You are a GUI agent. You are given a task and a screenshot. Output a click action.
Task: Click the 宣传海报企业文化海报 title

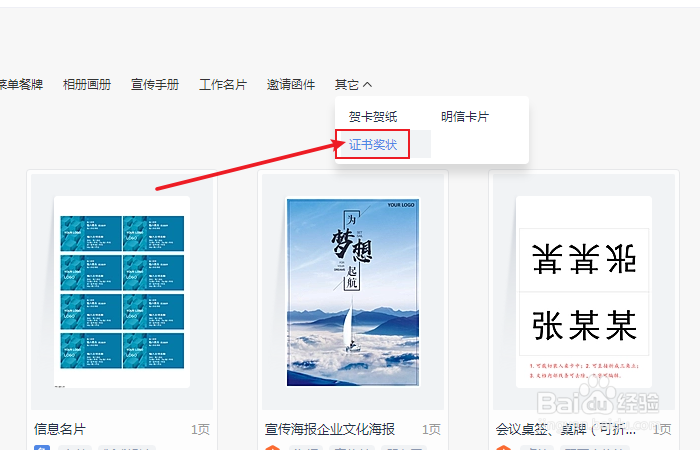[330, 429]
